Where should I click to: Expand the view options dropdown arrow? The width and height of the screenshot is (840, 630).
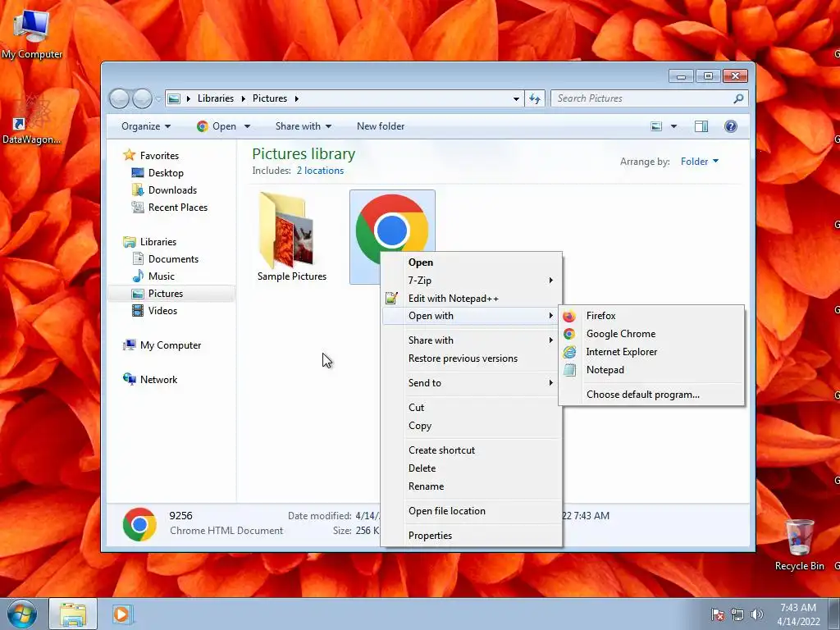click(x=674, y=126)
